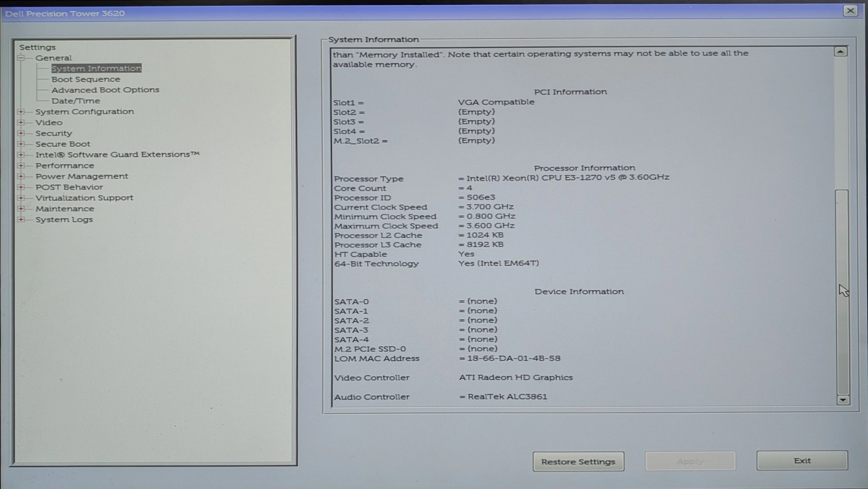The height and width of the screenshot is (489, 868).
Task: Click the 64-Bit Technology row
Action: pyautogui.click(x=436, y=263)
